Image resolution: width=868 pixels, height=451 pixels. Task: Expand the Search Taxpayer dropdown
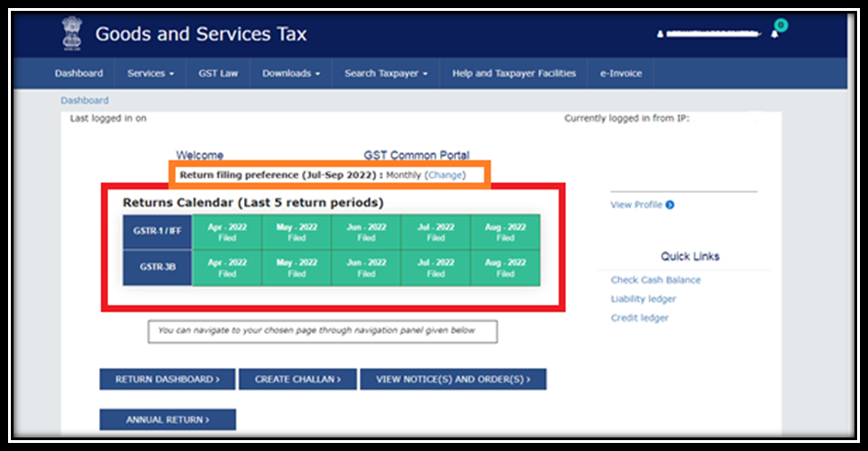click(x=386, y=73)
